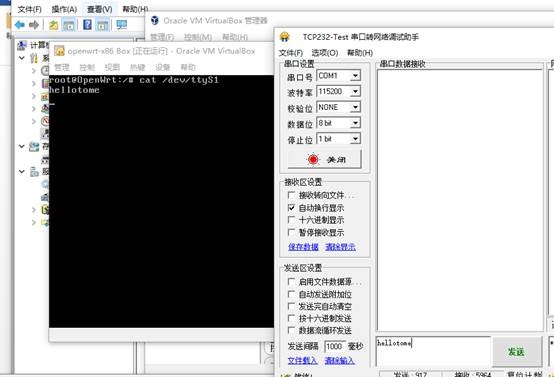Click the openwrt-x86 VM window title icon
Screen dimensions: 554x377
59,51
